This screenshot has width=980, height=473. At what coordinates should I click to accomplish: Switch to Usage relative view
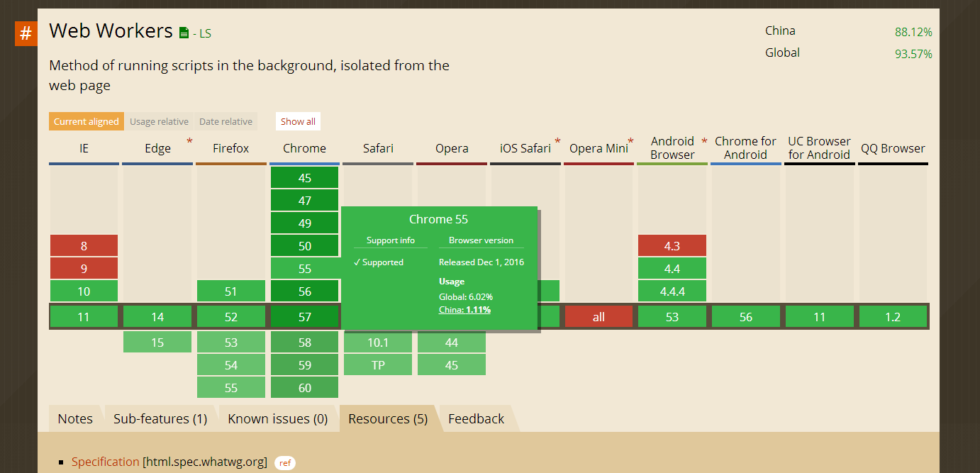(159, 121)
